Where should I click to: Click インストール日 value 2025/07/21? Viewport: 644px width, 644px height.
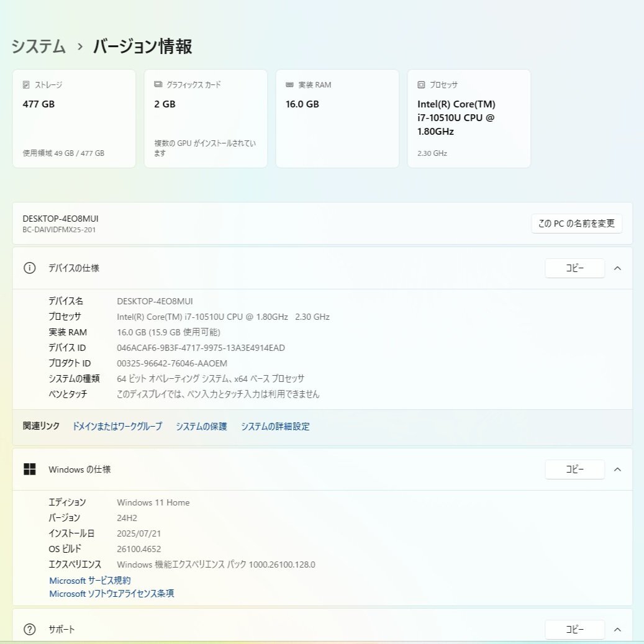[139, 533]
